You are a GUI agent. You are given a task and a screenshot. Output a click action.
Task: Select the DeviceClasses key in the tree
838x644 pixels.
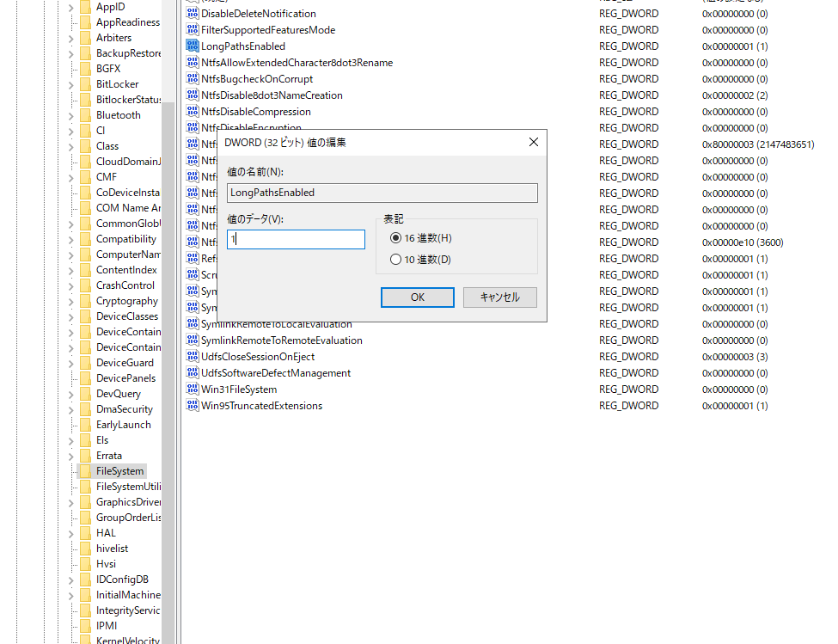127,316
